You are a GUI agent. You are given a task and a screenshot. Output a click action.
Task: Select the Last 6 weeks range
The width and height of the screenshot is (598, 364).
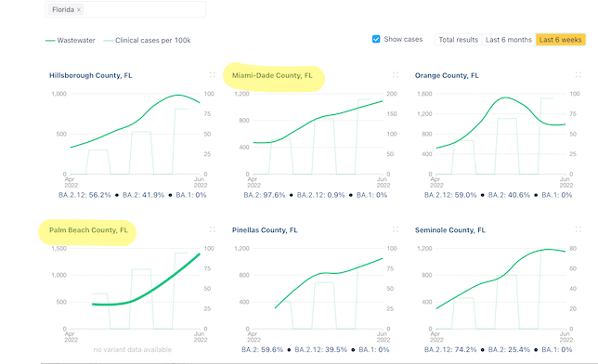point(560,40)
